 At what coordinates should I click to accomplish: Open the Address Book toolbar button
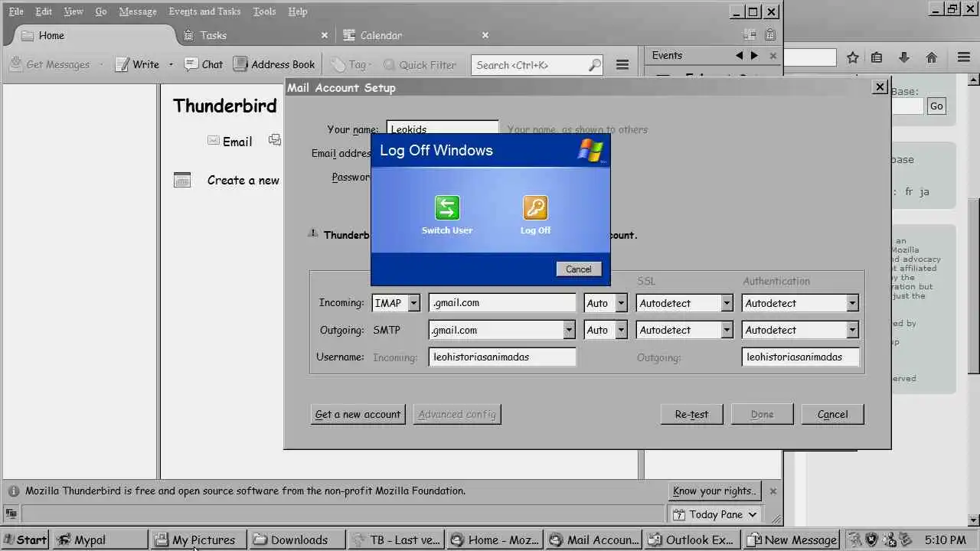click(x=274, y=64)
